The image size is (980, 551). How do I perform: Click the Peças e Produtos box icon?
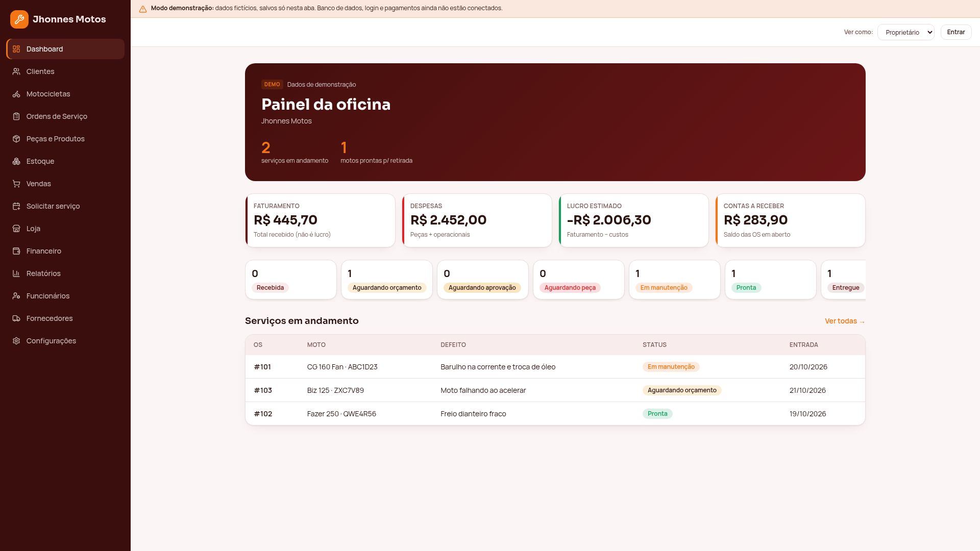(16, 139)
